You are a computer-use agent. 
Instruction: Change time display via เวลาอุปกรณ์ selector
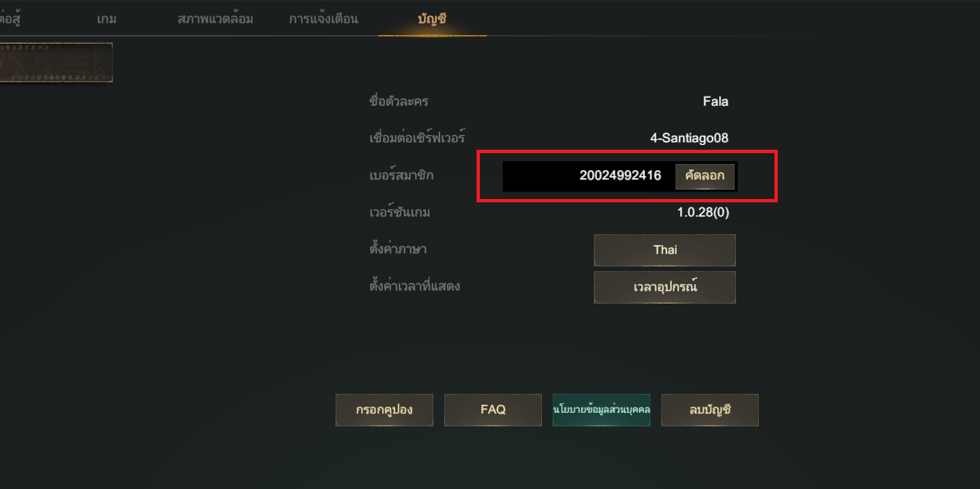pos(665,287)
